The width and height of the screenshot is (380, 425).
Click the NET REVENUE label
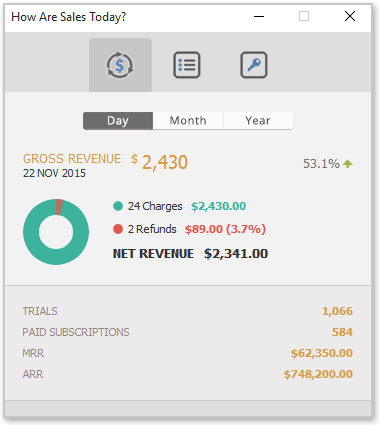point(153,254)
